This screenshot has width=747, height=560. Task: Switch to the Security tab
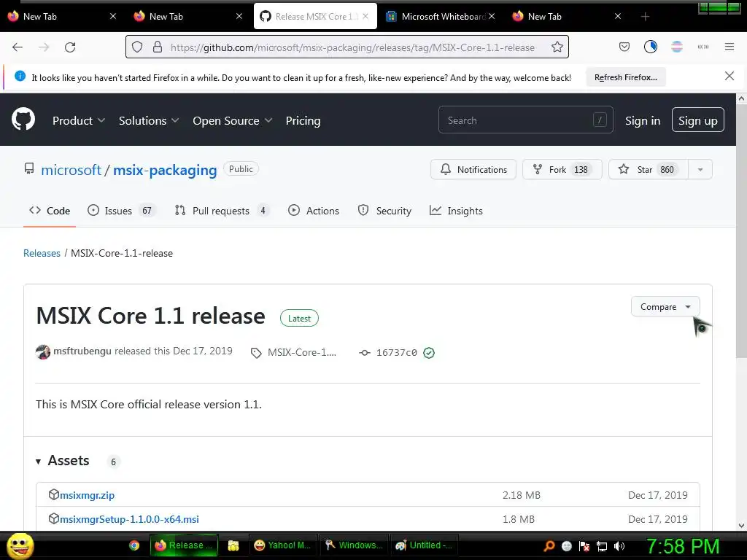[x=384, y=211]
